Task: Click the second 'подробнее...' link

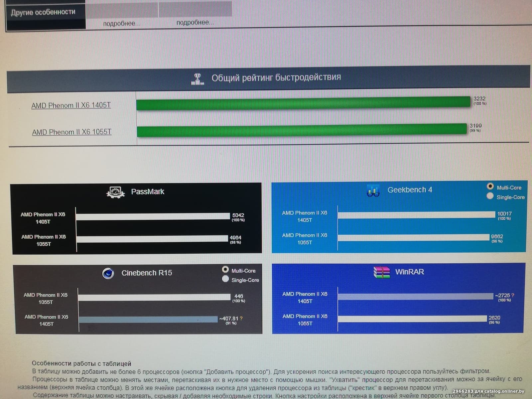Action: point(195,23)
